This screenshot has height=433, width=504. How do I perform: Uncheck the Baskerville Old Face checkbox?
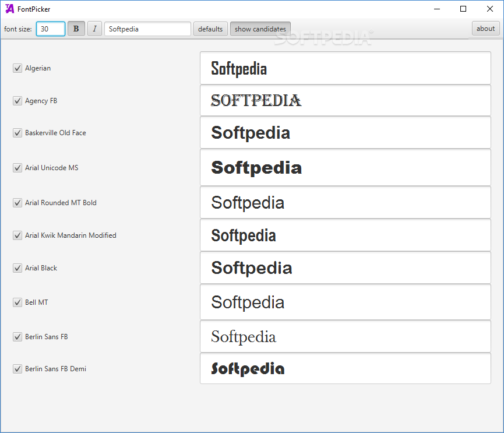click(x=17, y=133)
